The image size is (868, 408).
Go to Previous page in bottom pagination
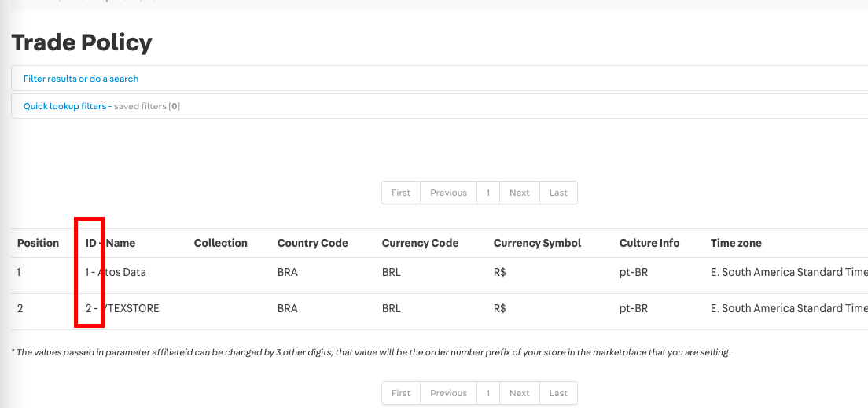click(448, 393)
